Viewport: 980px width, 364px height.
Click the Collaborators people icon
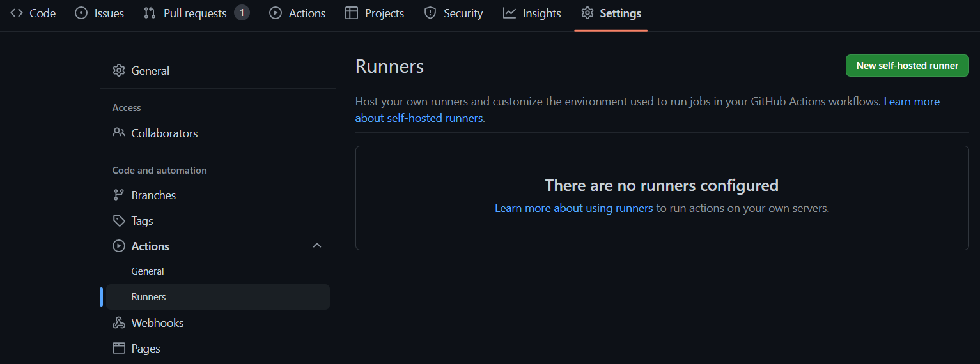click(x=118, y=133)
